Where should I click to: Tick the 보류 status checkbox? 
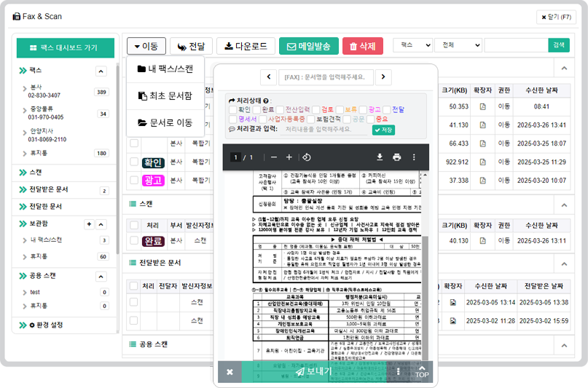[340, 110]
